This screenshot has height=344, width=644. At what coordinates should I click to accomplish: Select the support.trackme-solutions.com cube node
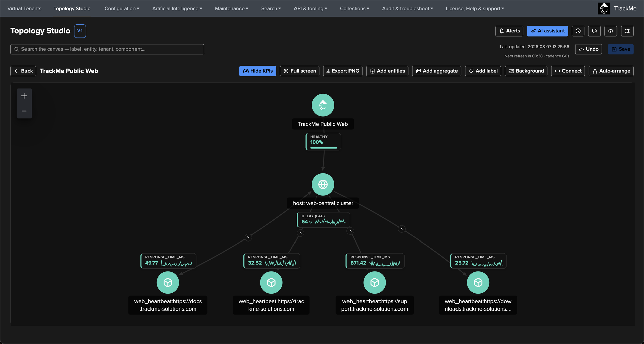click(x=374, y=283)
